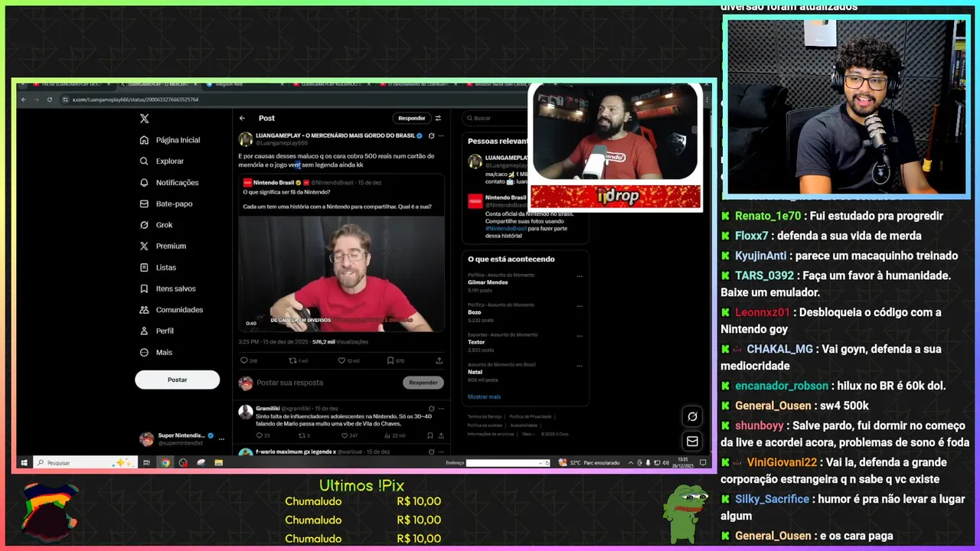Image resolution: width=980 pixels, height=551 pixels.
Task: Click Termos de Serviço footer link
Action: pos(485,416)
